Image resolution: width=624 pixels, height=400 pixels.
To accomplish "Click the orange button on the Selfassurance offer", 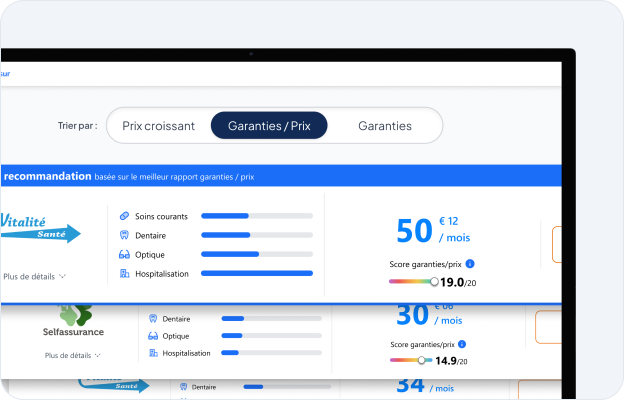I will pos(549,327).
